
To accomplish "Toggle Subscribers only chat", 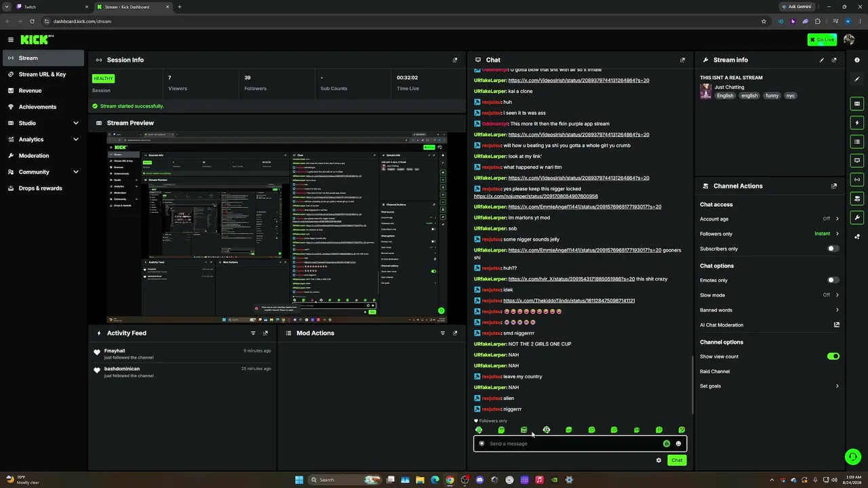I will click(833, 249).
